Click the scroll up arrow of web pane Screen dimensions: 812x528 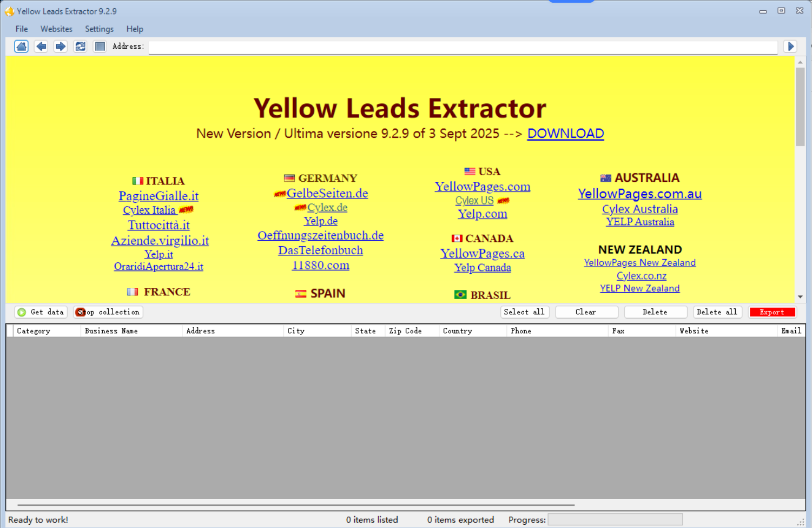(800, 62)
